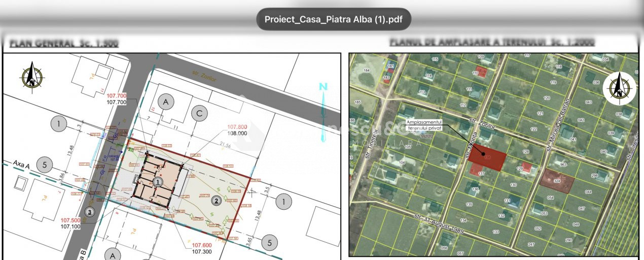Click the PLANUL DE AMPLASARE A TERENULUI heading
Image resolution: width=644 pixels, height=260 pixels.
(492, 43)
